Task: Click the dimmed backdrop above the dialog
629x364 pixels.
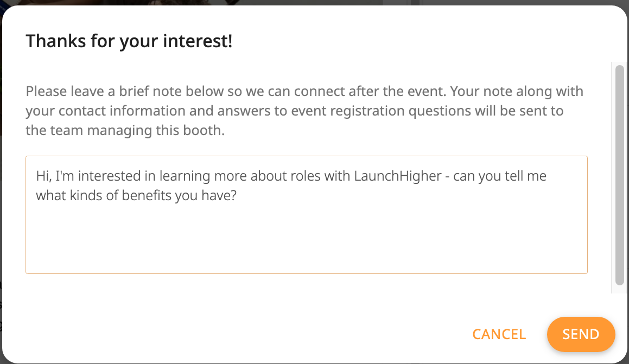Action: tap(315, 2)
